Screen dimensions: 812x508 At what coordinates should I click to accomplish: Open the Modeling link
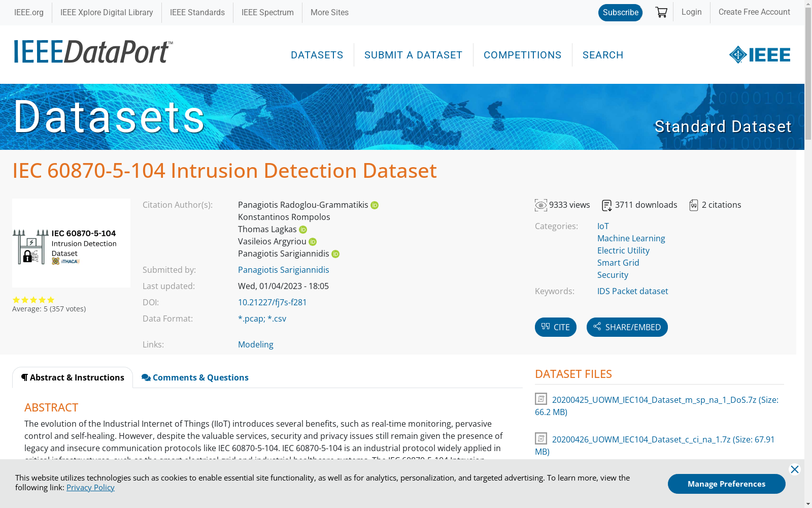pos(256,344)
